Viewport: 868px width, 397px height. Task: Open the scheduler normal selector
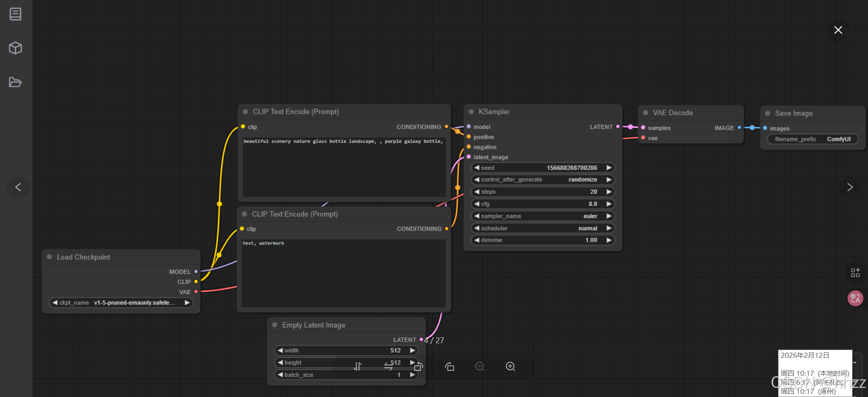pyautogui.click(x=543, y=229)
